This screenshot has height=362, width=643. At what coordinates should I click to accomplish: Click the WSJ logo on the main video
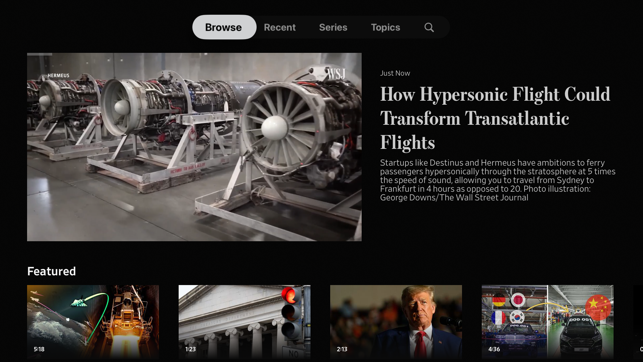pos(336,74)
